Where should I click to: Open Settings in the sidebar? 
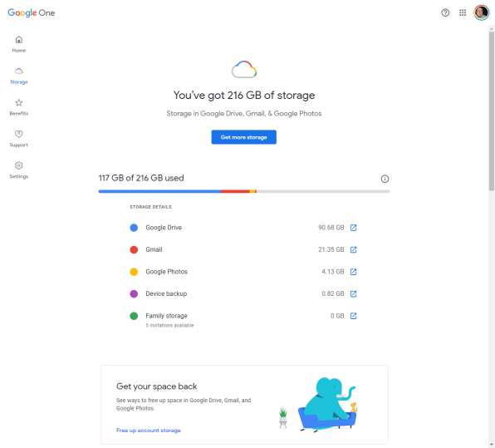click(x=19, y=170)
